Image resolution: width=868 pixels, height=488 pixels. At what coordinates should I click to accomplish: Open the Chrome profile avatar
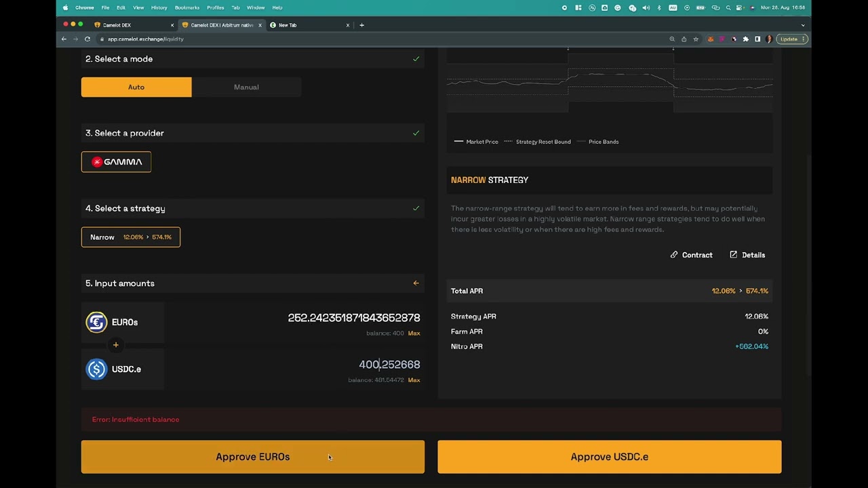point(768,39)
